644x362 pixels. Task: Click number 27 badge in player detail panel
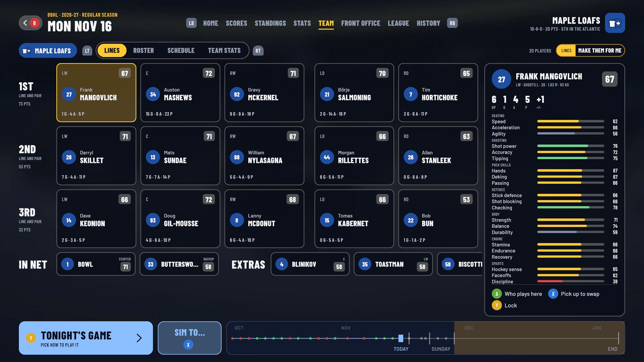(x=501, y=79)
